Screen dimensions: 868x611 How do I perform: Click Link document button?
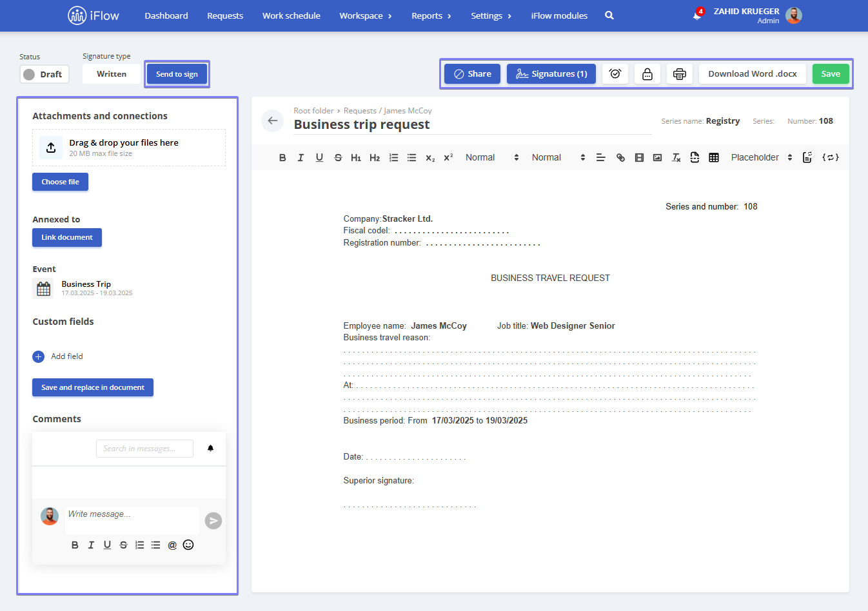pos(67,237)
